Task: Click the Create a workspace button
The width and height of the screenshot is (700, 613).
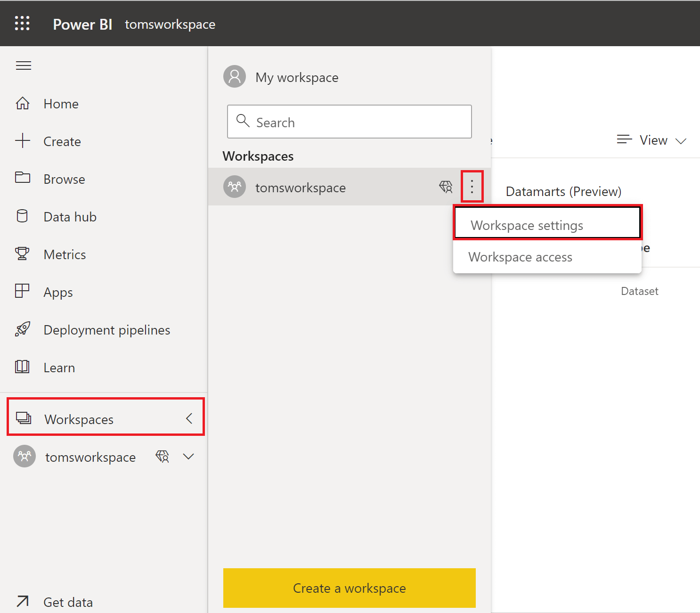Action: pyautogui.click(x=349, y=588)
